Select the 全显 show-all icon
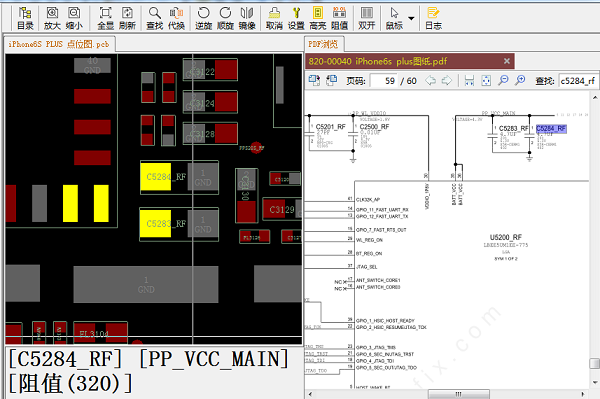600x399 pixels. tap(106, 18)
